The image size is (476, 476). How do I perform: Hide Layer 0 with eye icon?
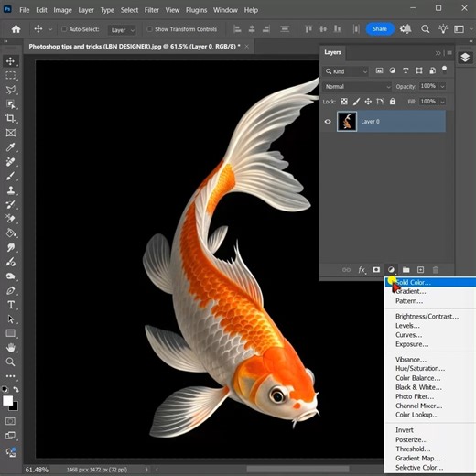coord(328,122)
